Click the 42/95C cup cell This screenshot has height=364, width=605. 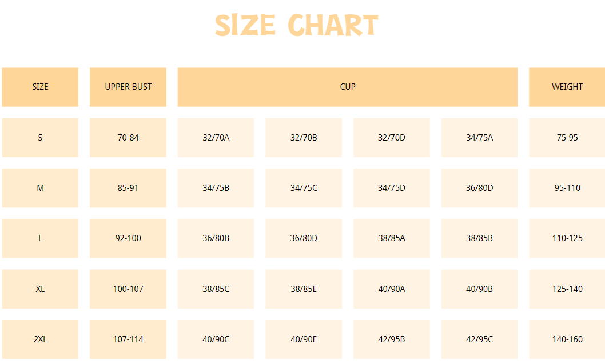[480, 339]
